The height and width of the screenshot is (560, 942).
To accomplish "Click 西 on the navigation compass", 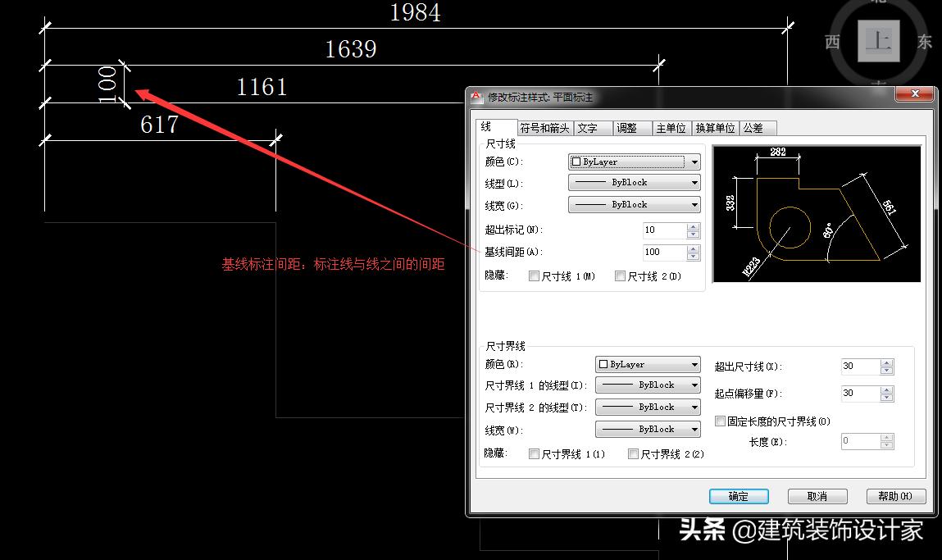I will [831, 43].
